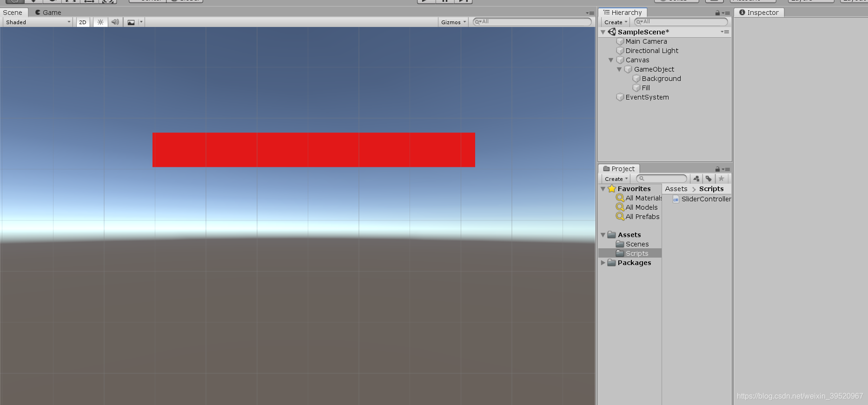This screenshot has height=405, width=868.
Task: Select GameObject in Hierarchy
Action: 654,69
